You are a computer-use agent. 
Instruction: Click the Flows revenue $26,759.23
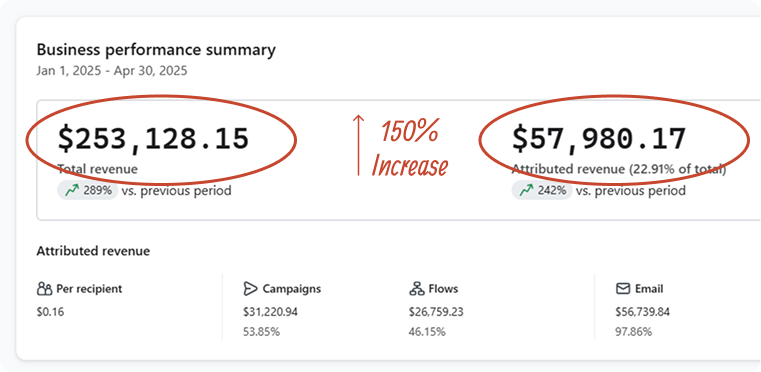pos(436,312)
